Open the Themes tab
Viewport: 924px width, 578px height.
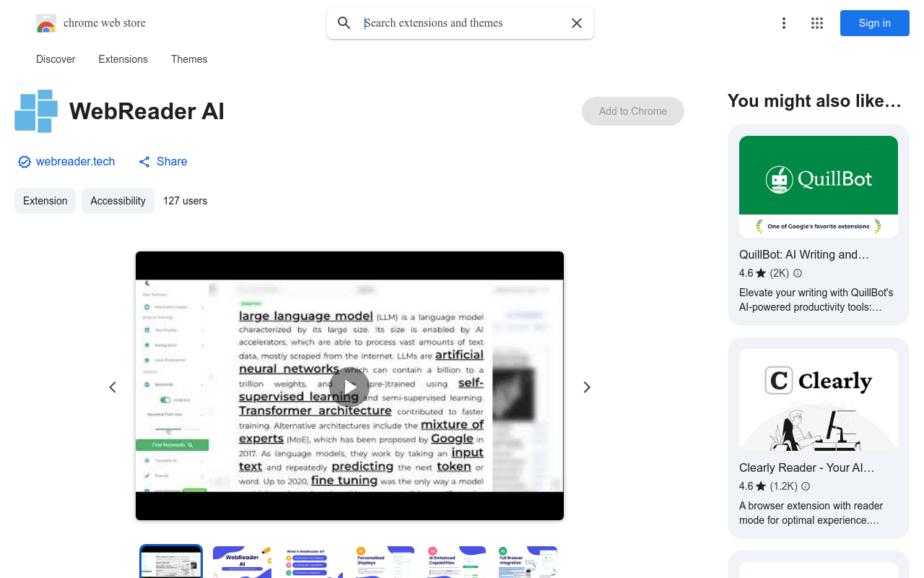click(189, 59)
